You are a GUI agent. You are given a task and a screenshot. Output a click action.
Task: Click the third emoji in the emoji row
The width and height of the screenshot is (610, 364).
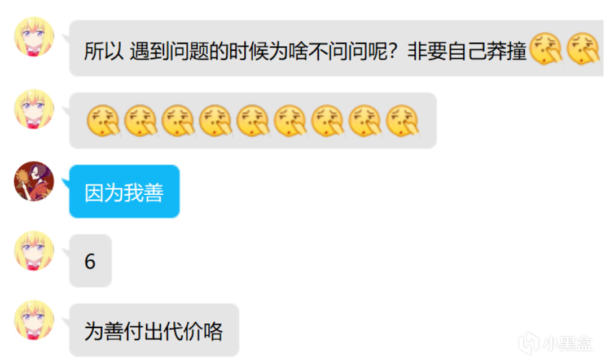click(178, 121)
